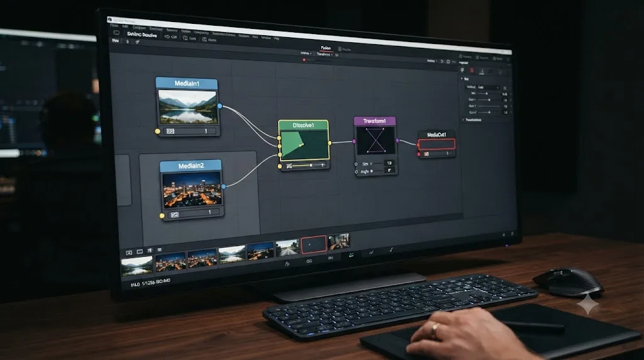Toggle the Size radio on Transform1
This screenshot has width=644, height=360.
(356, 164)
